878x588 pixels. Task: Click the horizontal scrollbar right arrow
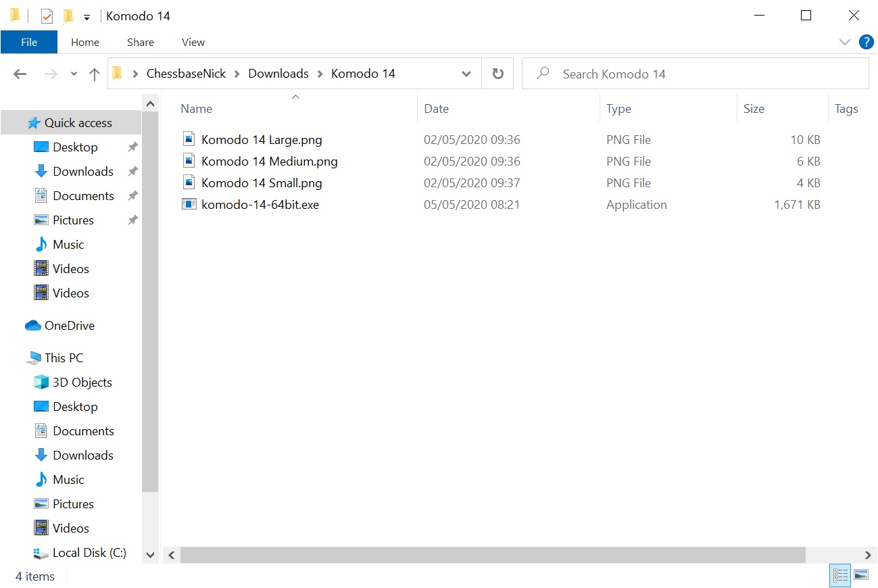[x=868, y=555]
